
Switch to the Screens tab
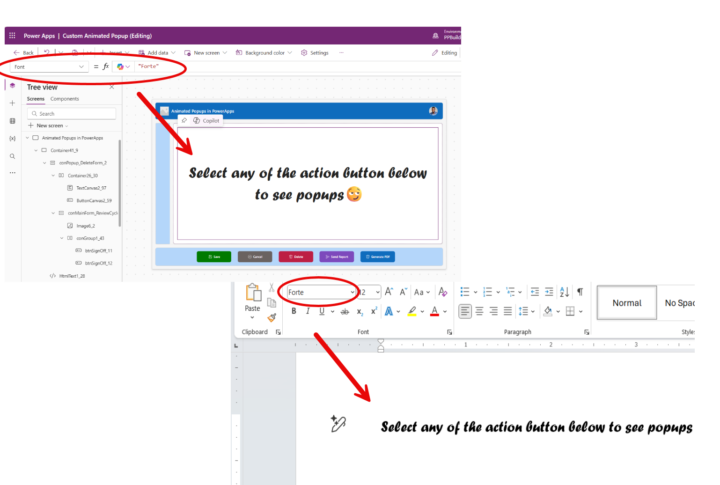[35, 99]
